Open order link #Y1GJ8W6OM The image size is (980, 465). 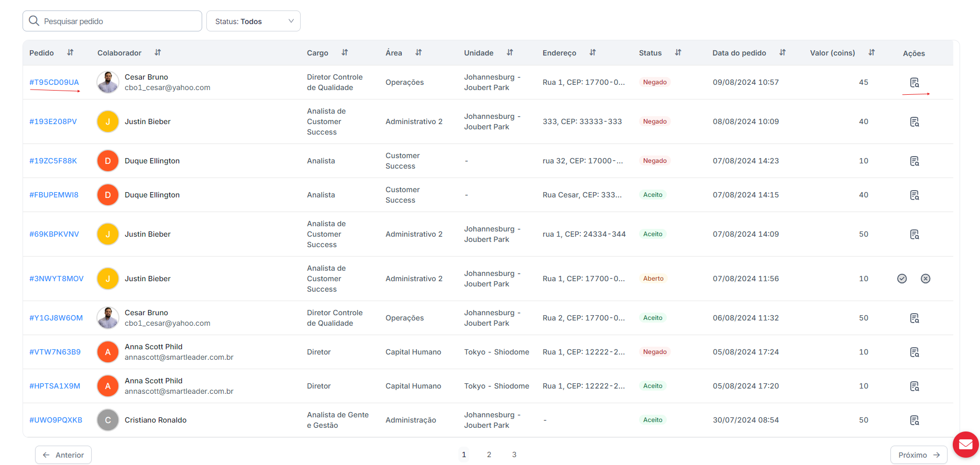(56, 318)
